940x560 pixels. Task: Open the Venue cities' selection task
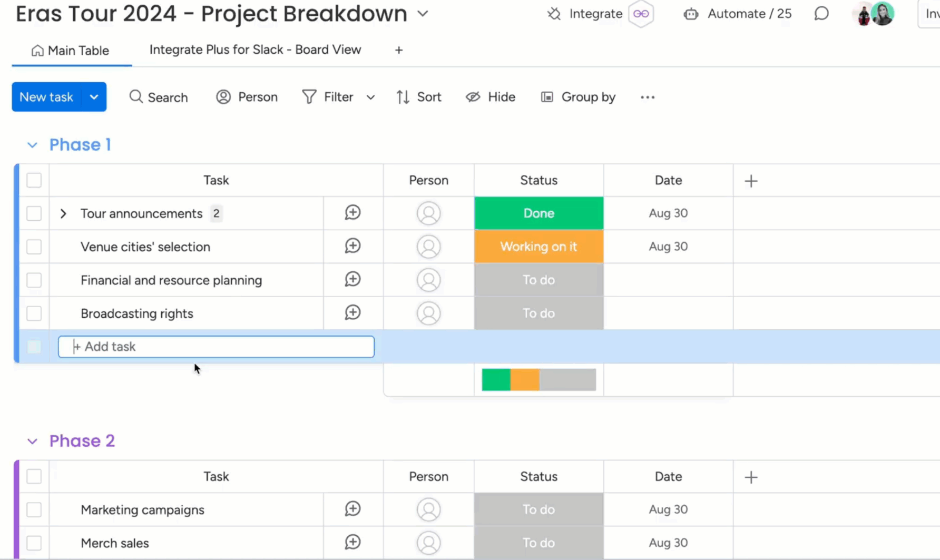click(145, 247)
